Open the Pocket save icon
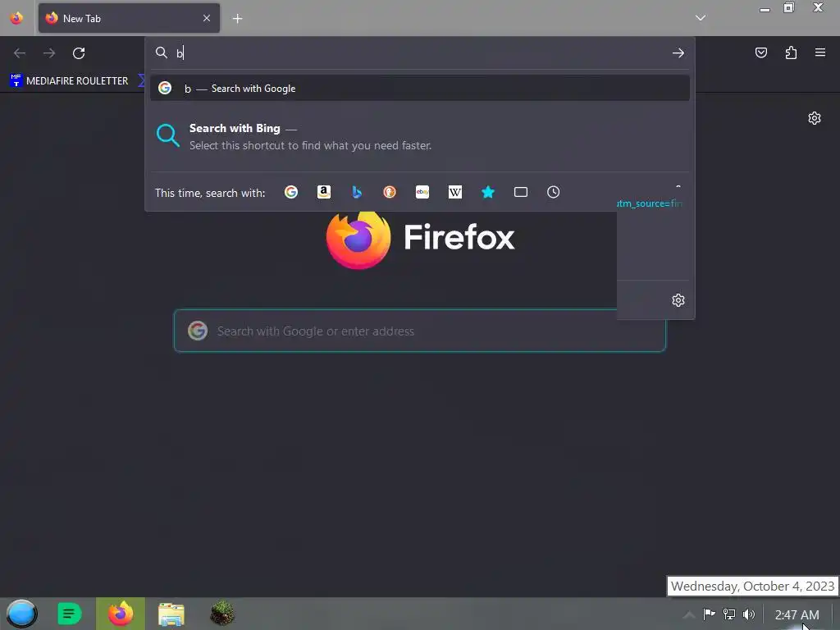 (761, 52)
